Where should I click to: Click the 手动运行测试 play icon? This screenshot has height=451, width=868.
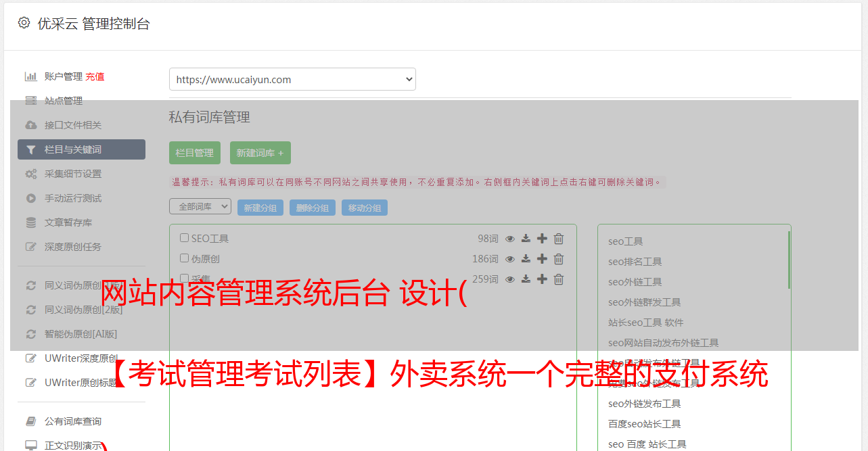[30, 198]
